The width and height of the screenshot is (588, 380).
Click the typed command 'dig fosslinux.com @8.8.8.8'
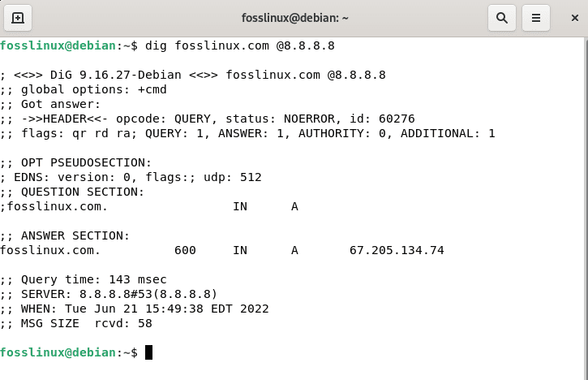239,45
